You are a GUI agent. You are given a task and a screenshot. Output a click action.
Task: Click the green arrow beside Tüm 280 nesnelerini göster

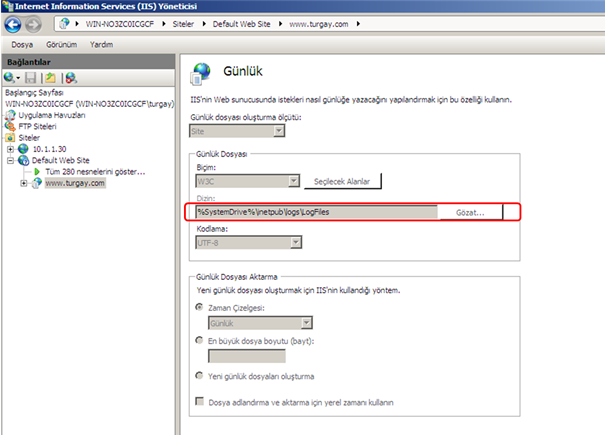click(x=37, y=171)
